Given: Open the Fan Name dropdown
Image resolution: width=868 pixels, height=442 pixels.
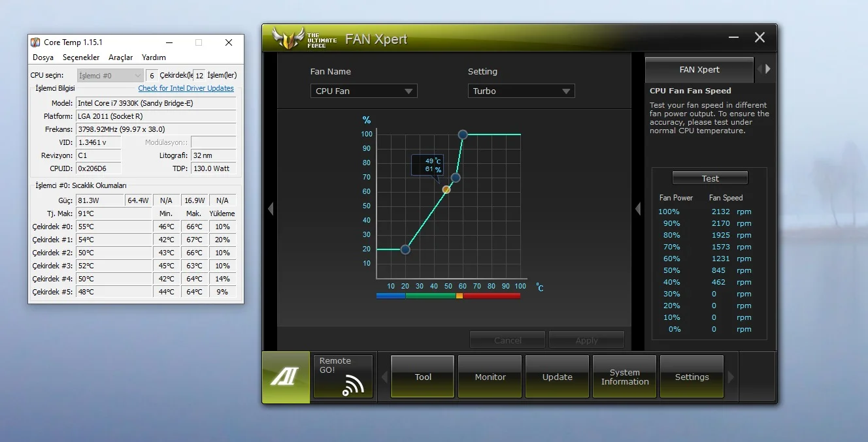Looking at the screenshot, I should 363,91.
